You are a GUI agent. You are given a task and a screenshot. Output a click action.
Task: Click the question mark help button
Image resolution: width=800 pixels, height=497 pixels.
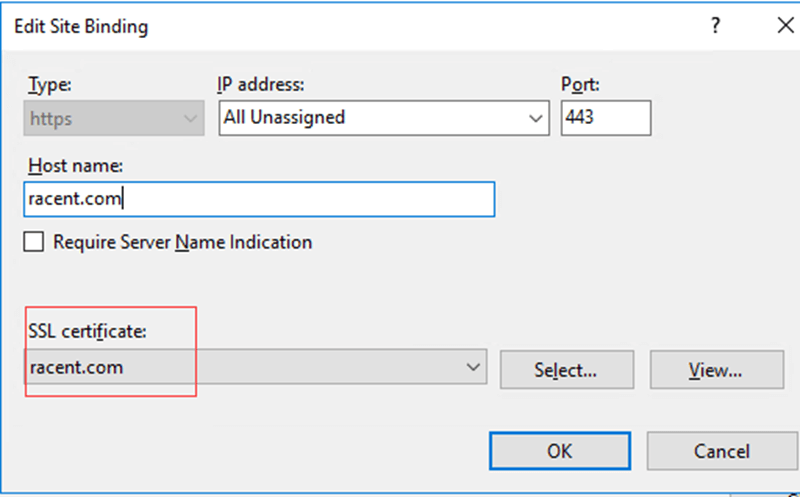point(715,27)
